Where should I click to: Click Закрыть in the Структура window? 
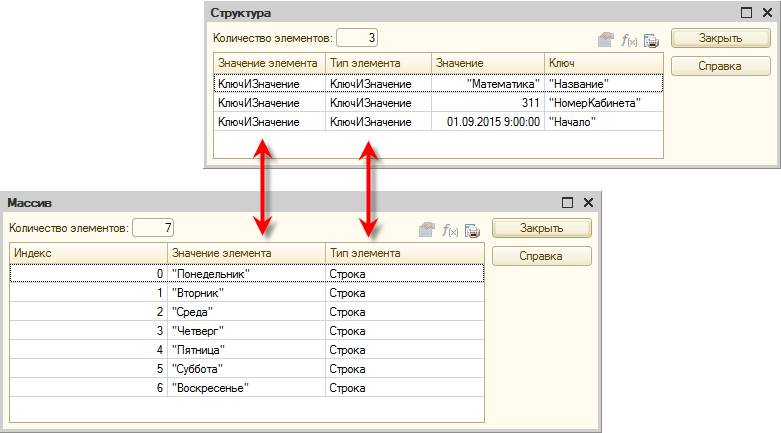720,38
